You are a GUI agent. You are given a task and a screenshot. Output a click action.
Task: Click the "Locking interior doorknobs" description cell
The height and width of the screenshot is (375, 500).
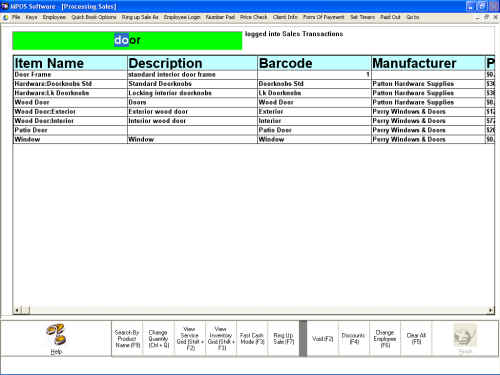192,93
